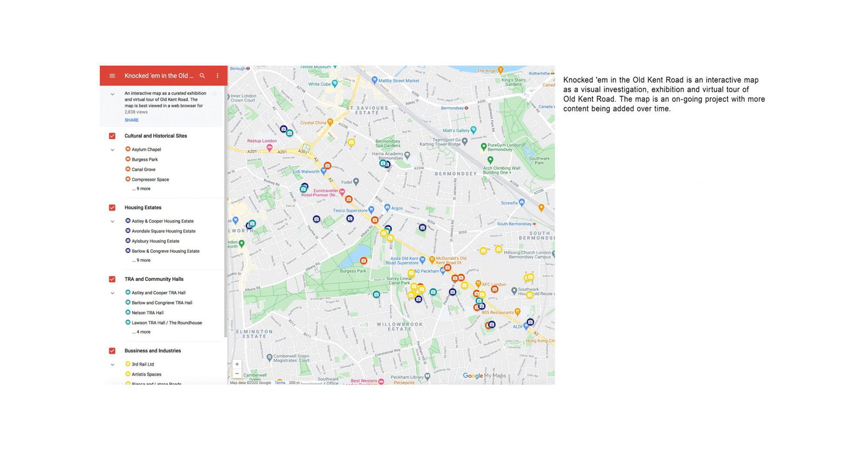
Task: Select The Angel pub pin by the river
Action: [501, 70]
